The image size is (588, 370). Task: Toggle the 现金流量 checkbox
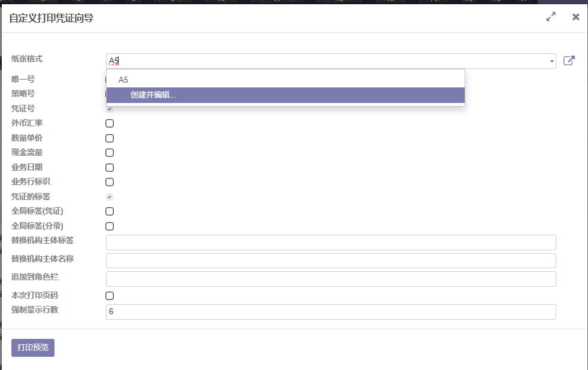[x=110, y=153]
